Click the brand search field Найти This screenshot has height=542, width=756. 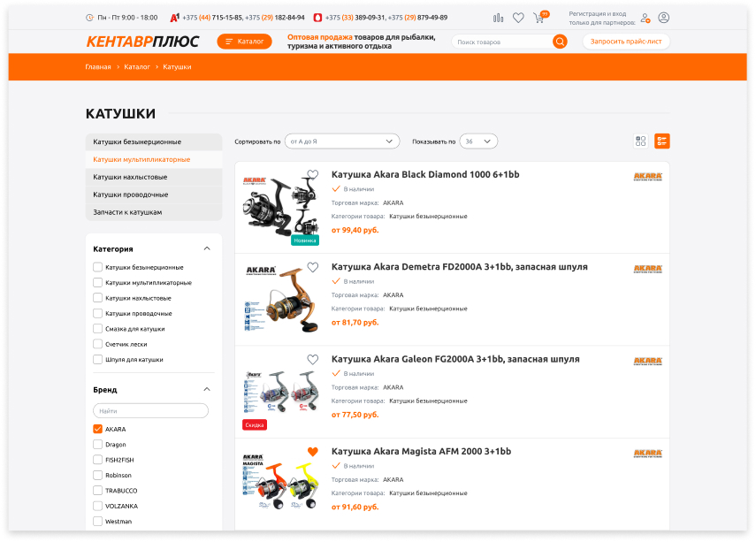tap(151, 411)
